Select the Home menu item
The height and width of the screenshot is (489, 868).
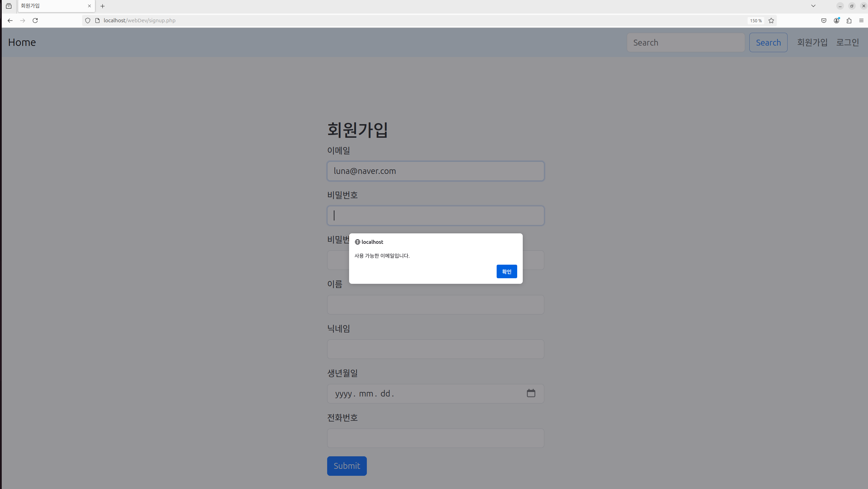[22, 42]
